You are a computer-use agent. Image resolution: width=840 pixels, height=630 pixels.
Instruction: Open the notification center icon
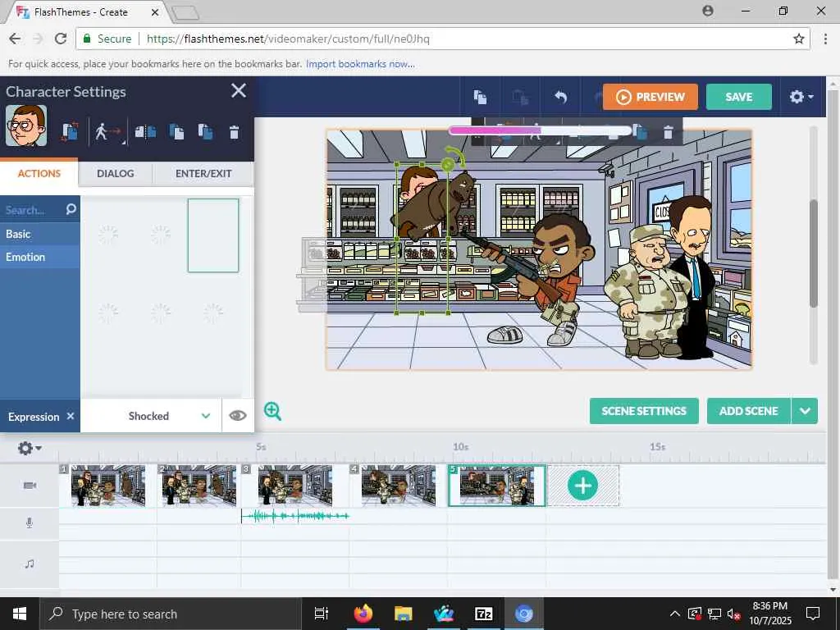point(813,614)
